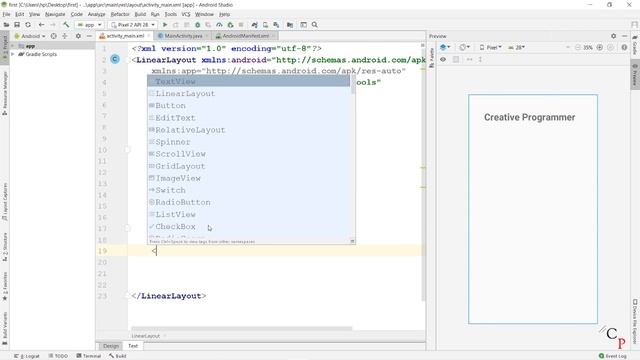Choose RadioButton from autocomplete list
This screenshot has height=360, width=640.
249,202
